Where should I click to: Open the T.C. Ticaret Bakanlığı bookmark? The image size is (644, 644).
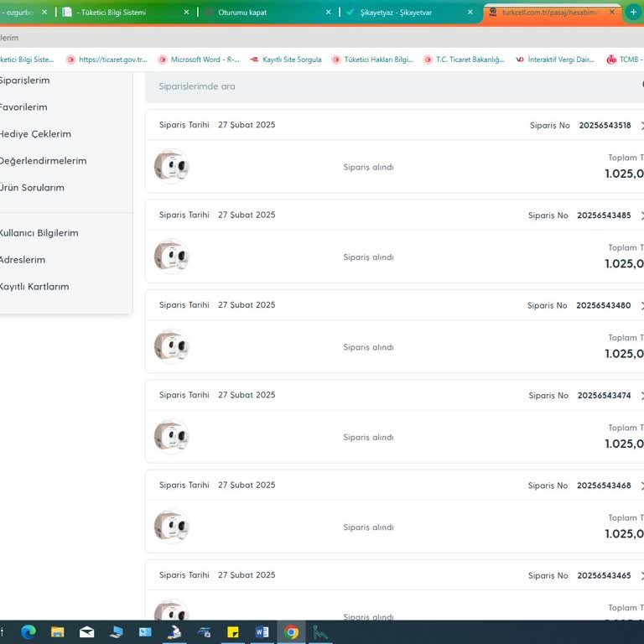(464, 60)
